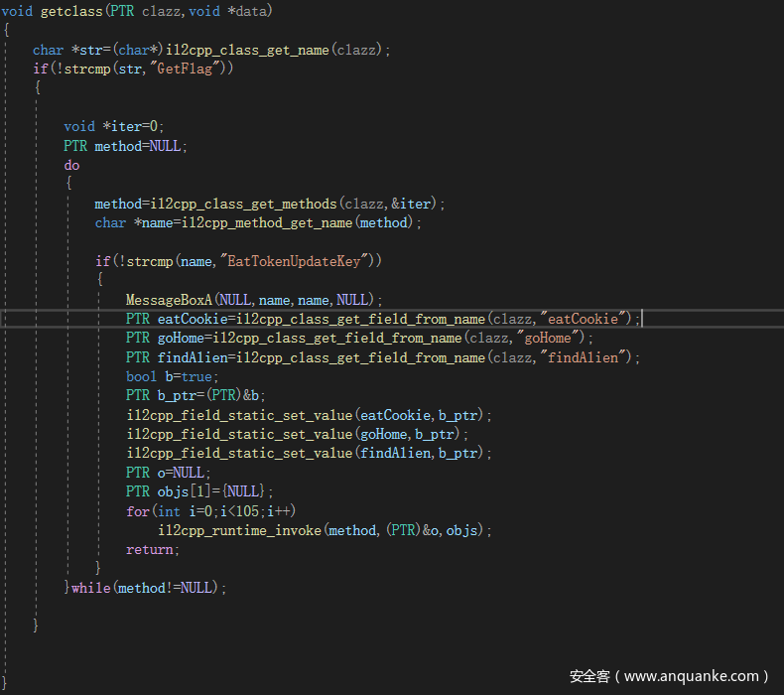Screen dimensions: 784x695
Task: Click the PTR b_ptr=(PTR)&b line
Action: (196, 395)
